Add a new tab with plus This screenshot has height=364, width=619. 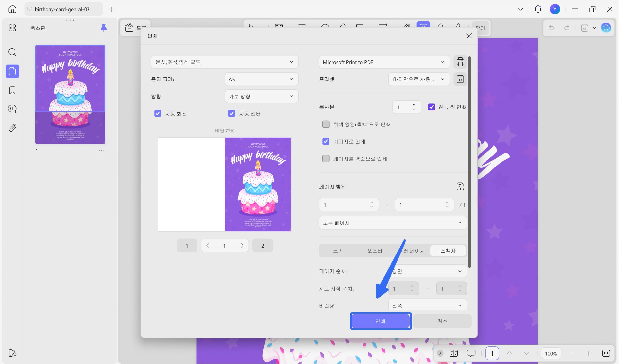[x=111, y=9]
